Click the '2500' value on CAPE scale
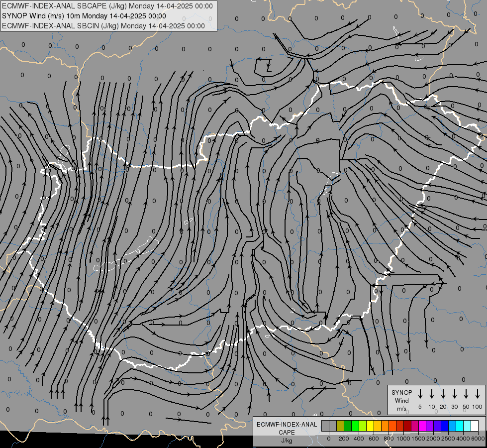487x448 pixels. pyautogui.click(x=448, y=439)
